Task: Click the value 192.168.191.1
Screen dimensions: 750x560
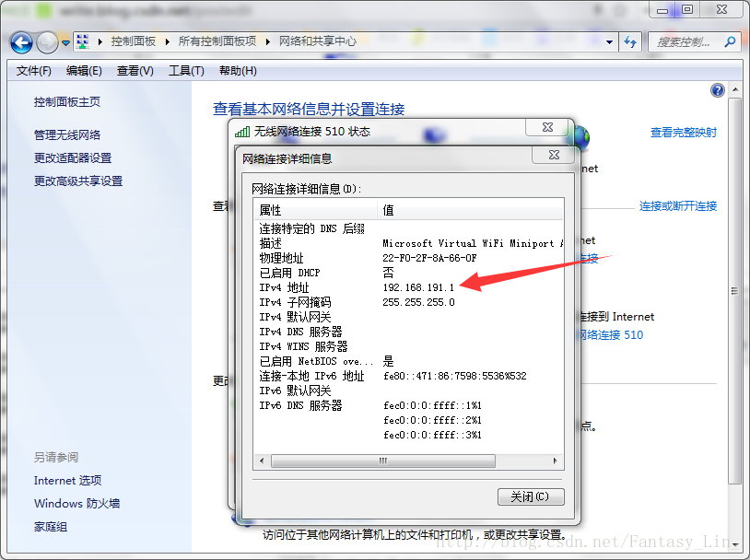Action: click(418, 287)
